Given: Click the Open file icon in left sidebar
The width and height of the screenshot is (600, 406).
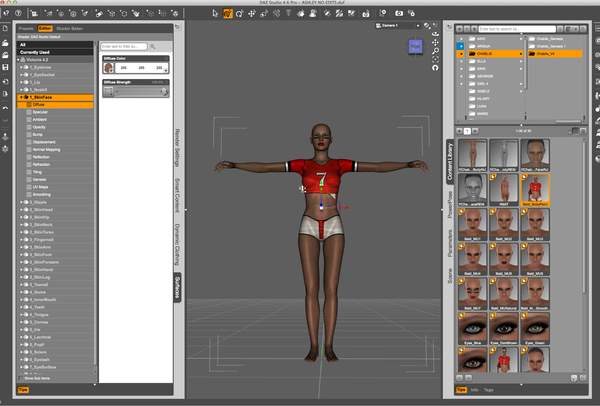Looking at the screenshot, I should pos(5,42).
